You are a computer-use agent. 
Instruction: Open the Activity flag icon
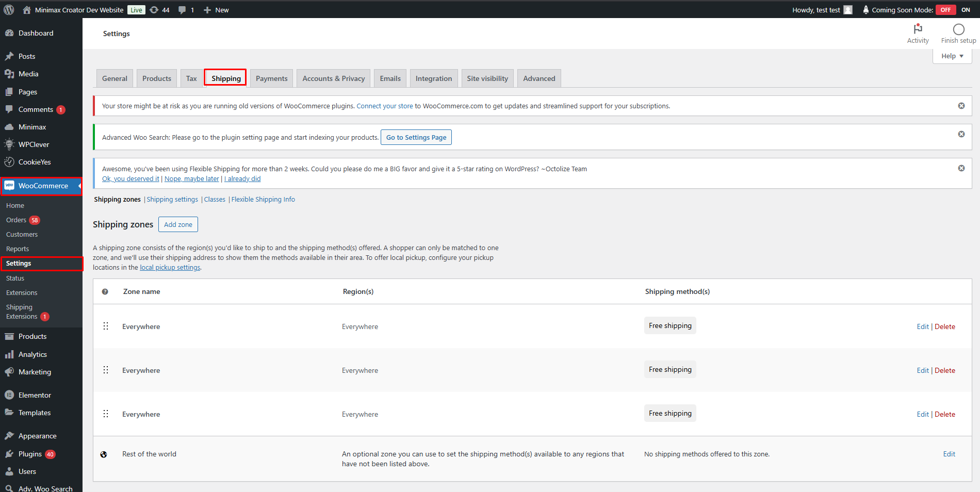pyautogui.click(x=918, y=29)
